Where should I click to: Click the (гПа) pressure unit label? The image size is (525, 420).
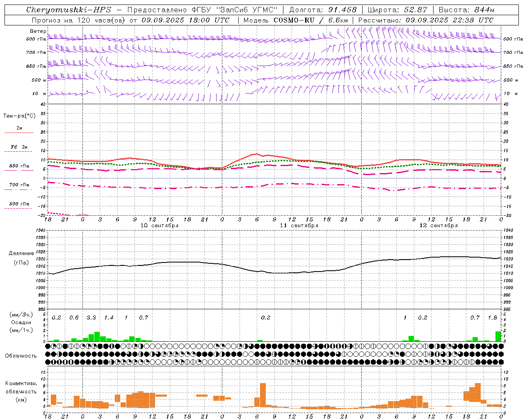pyautogui.click(x=21, y=262)
